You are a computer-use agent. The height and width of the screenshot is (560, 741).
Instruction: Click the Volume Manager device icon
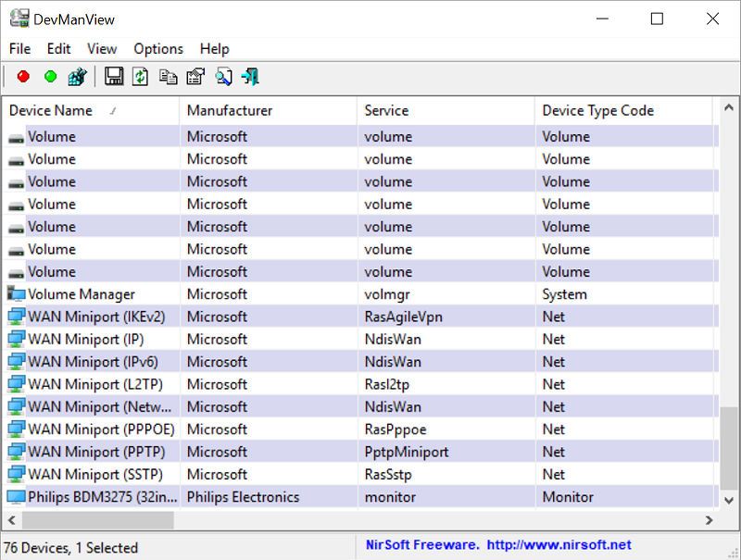[x=16, y=294]
